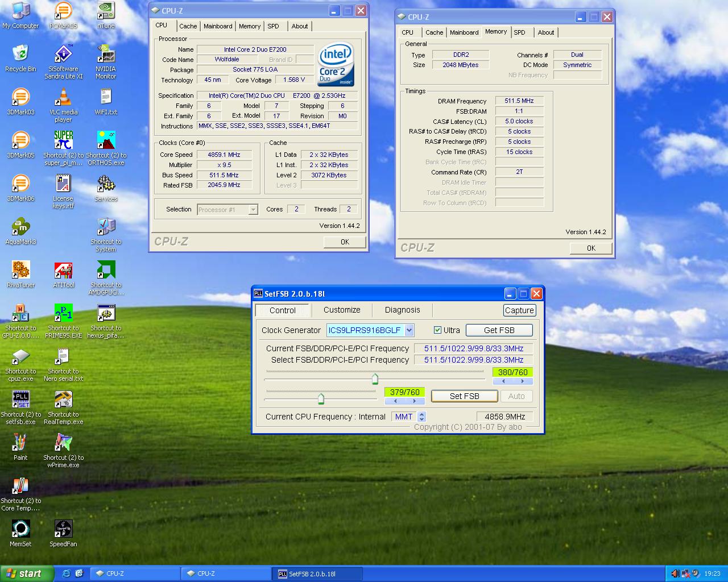Click the lower FSB slider thumb in SetFSB
This screenshot has width=728, height=582.
pos(321,398)
